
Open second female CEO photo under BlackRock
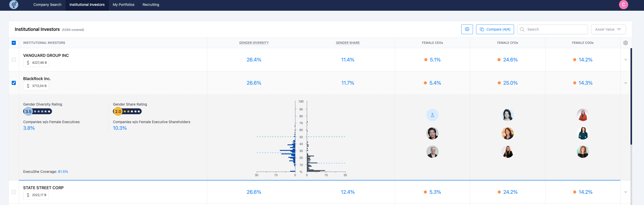pos(432,133)
